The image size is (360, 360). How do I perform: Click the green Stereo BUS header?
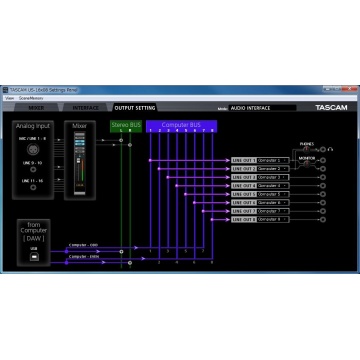coord(126,126)
